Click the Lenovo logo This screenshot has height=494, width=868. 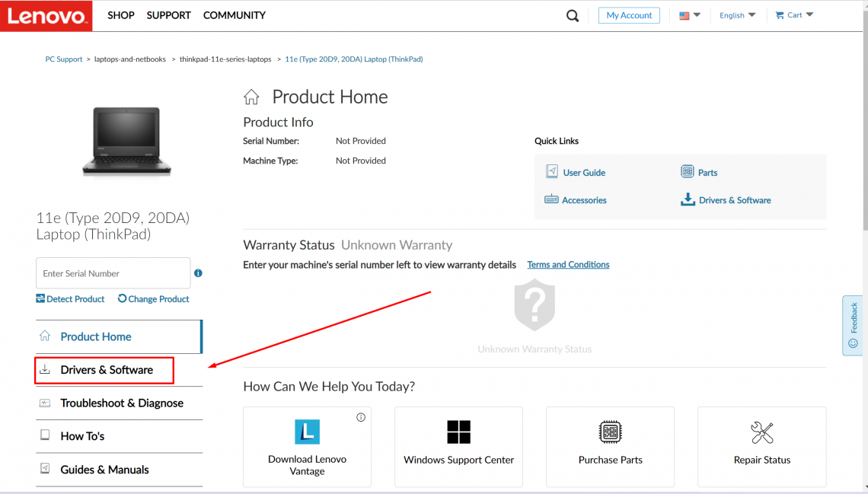(46, 16)
